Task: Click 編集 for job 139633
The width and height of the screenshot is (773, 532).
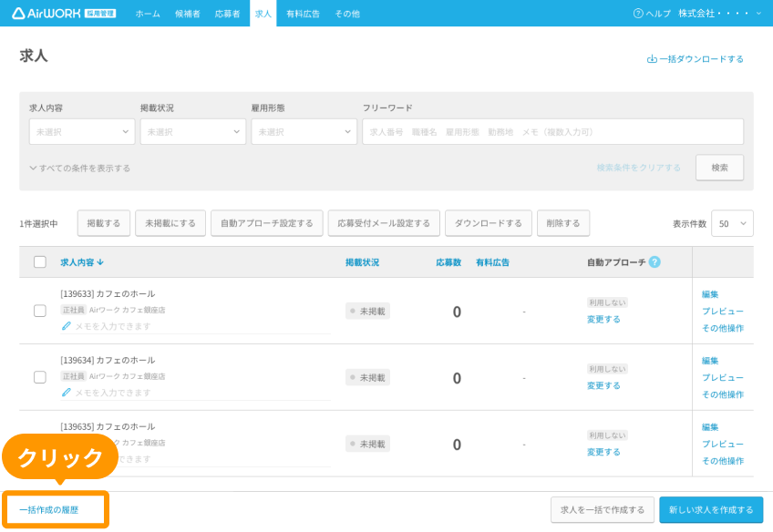Action: (x=710, y=294)
